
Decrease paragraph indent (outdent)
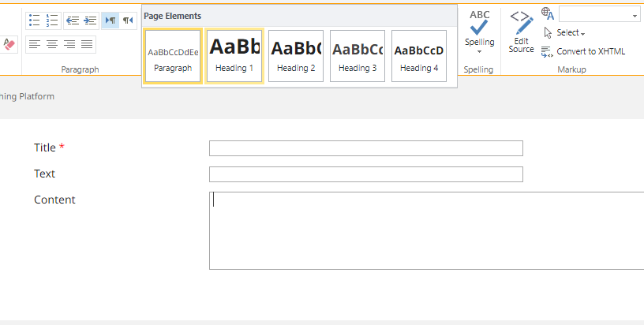tap(73, 21)
